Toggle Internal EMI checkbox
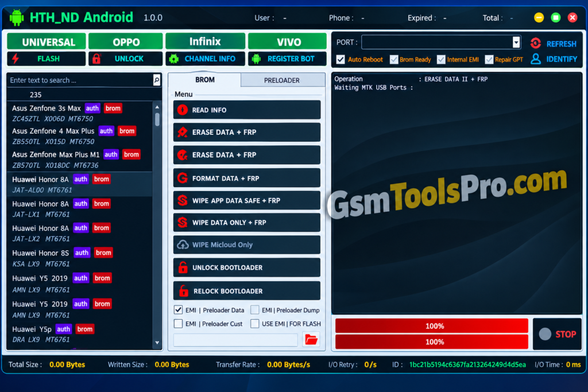588x392 pixels. tap(441, 59)
